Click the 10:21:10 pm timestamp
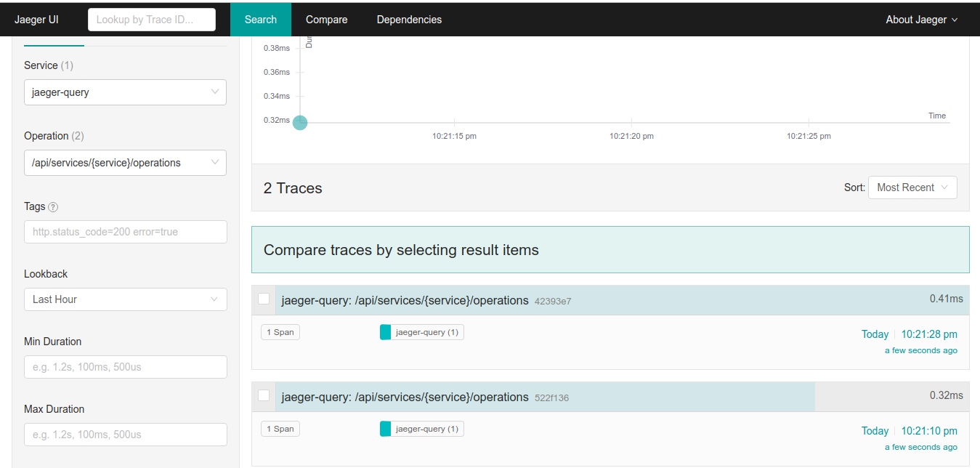The height and width of the screenshot is (468, 980). click(929, 431)
